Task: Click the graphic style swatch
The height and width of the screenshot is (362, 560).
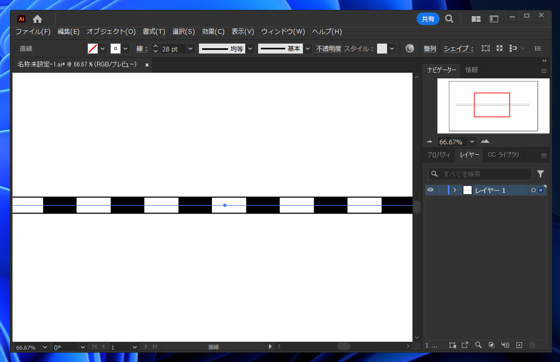Action: 382,49
